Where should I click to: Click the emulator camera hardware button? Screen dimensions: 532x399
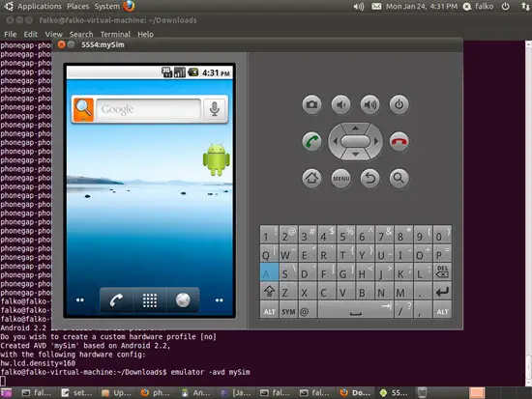(x=311, y=104)
